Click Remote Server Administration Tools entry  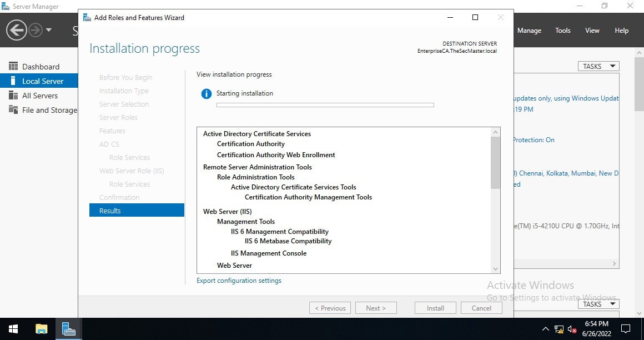pos(258,167)
